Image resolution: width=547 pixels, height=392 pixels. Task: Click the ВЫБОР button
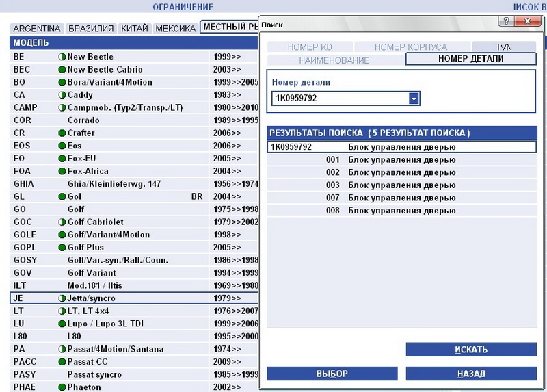[332, 374]
